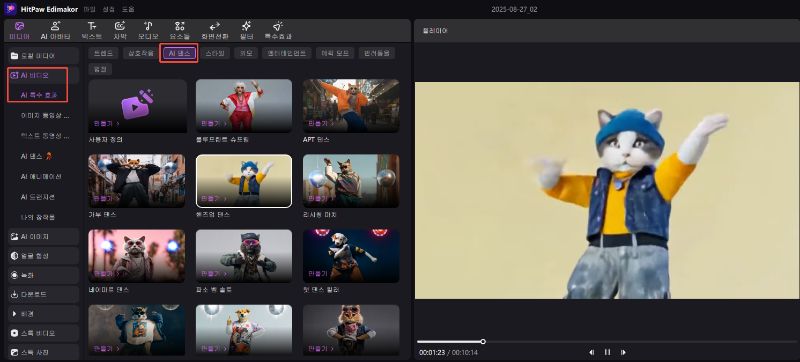Click the blue-beanie cat preview video frame

click(x=607, y=191)
